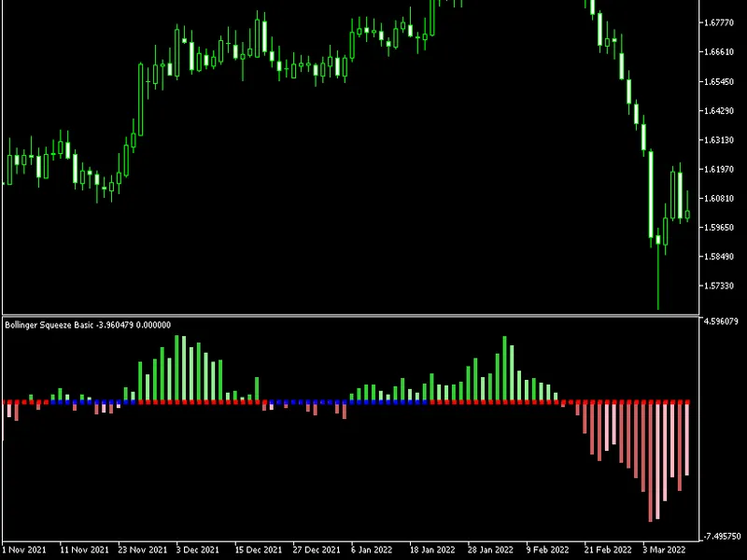Click the 18 Jan 2022 date label

tap(432, 550)
